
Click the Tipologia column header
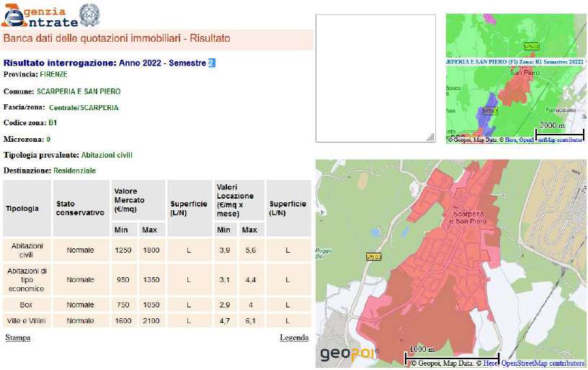[x=22, y=208]
